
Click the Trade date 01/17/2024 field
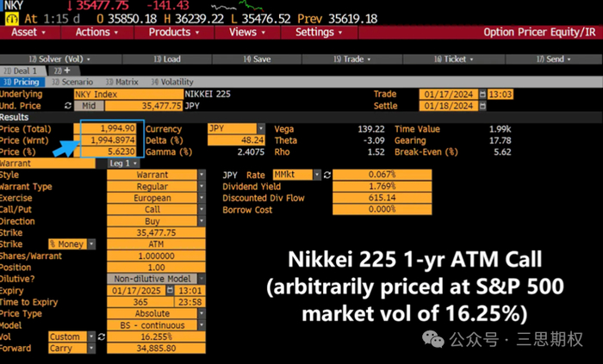[449, 94]
